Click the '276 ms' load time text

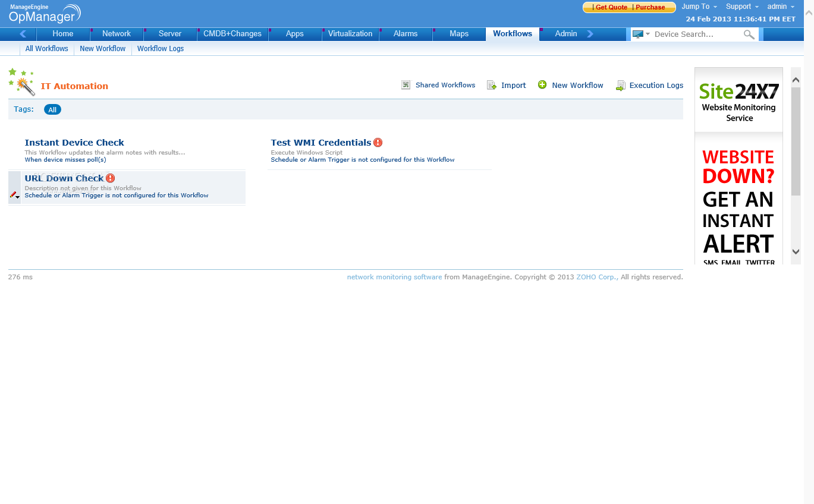[x=20, y=278]
